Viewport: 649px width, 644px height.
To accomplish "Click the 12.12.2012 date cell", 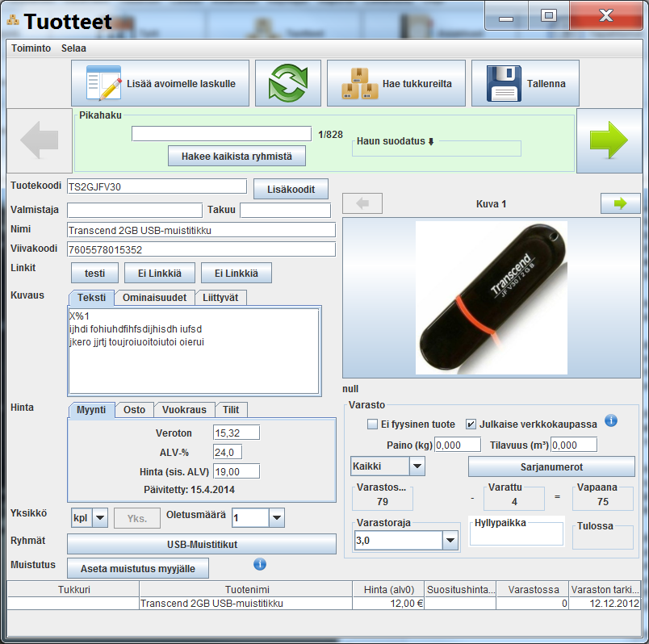I will pyautogui.click(x=605, y=604).
